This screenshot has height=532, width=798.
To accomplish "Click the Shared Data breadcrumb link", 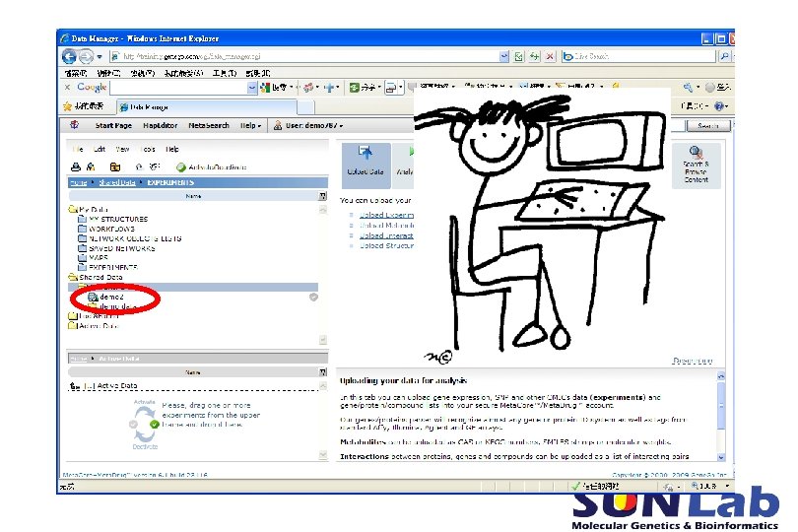I will [117, 182].
